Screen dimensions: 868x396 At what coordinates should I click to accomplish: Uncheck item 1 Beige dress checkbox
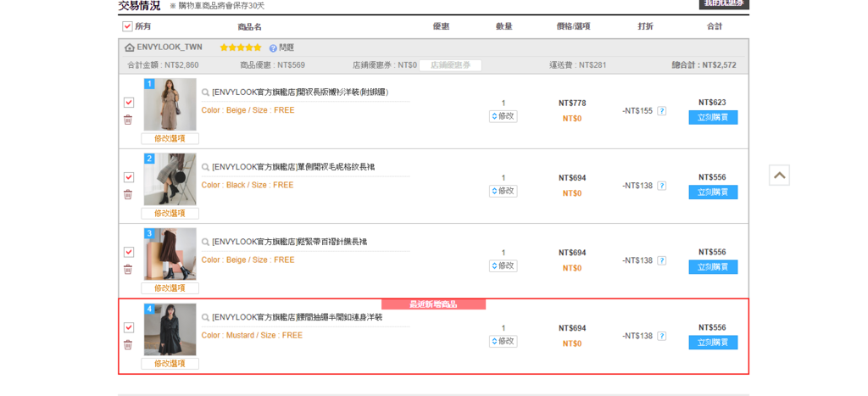[129, 103]
